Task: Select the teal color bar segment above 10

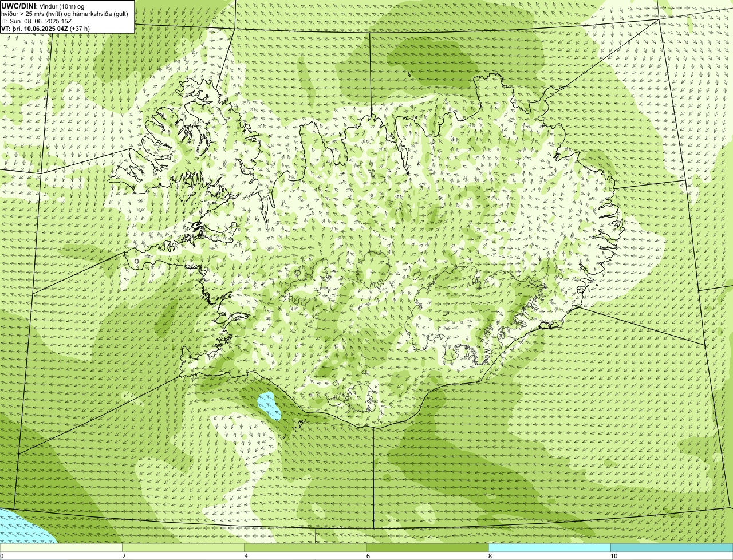Action: point(672,547)
